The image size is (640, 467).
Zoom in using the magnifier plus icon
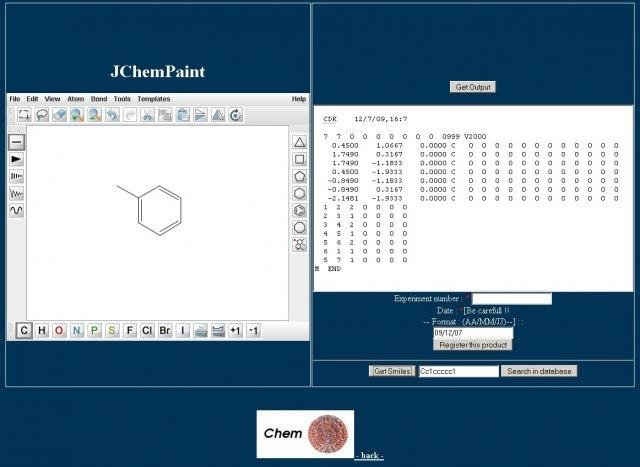77,115
